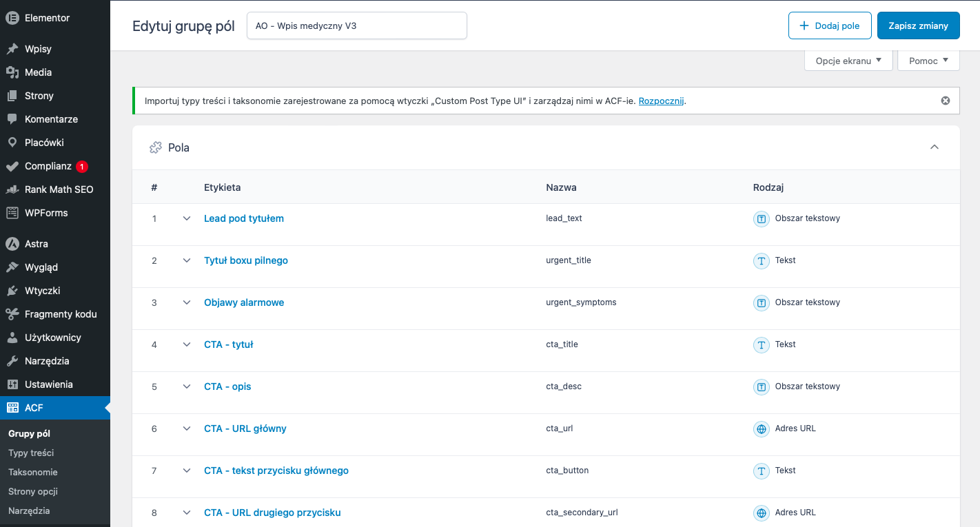The height and width of the screenshot is (527, 980).
Task: Select the cta_secondary_url field name
Action: pyautogui.click(x=582, y=513)
